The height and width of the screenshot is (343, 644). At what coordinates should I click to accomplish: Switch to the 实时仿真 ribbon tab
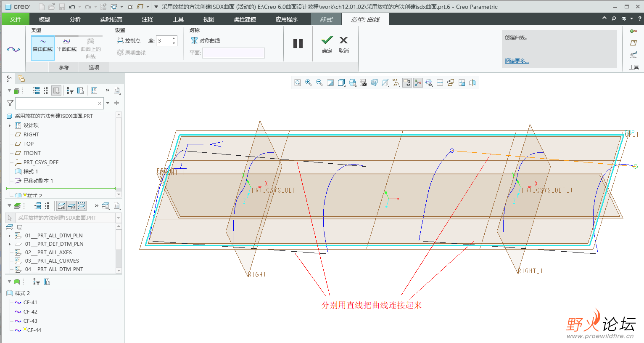coord(111,19)
